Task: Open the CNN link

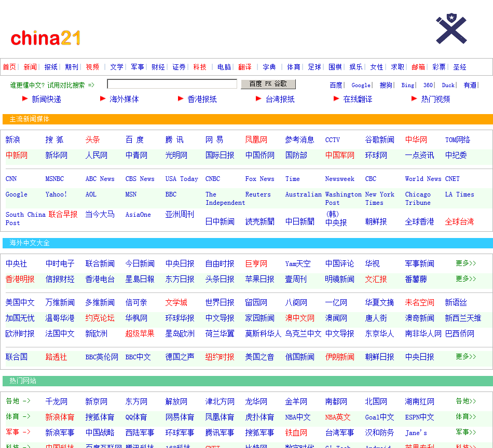Action: (11, 179)
